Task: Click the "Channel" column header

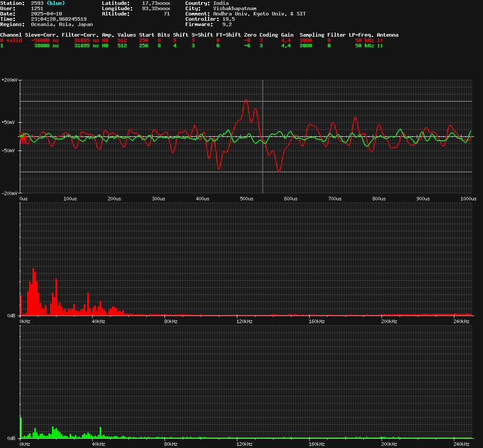Action: (x=11, y=35)
